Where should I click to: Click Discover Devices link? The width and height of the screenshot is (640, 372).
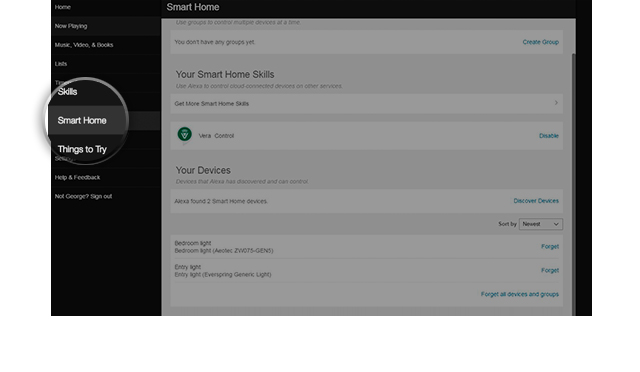[x=536, y=201]
